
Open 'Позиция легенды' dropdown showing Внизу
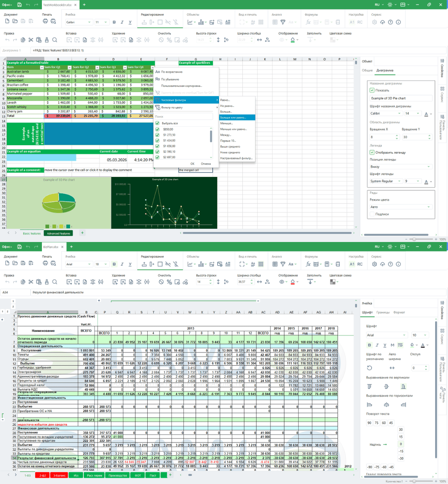pyautogui.click(x=401, y=167)
